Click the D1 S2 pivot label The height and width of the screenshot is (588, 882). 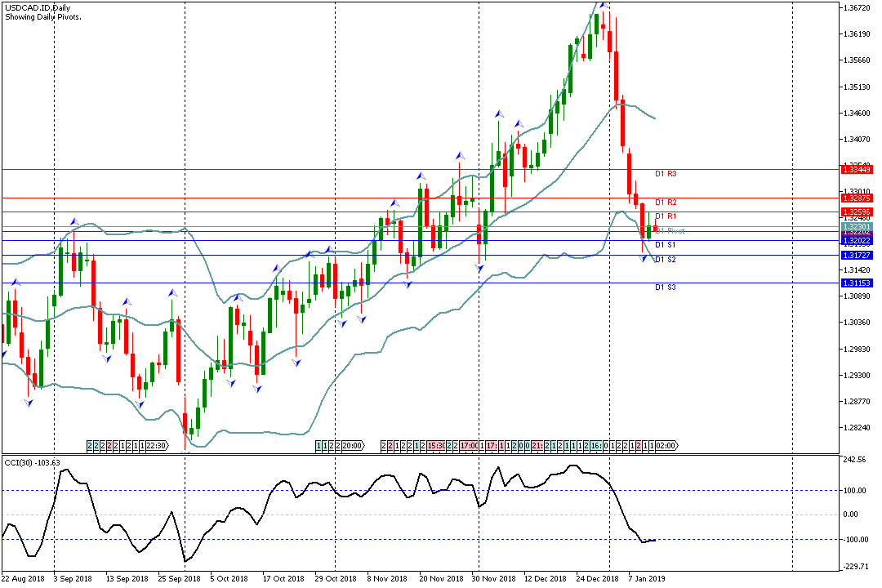pos(666,260)
